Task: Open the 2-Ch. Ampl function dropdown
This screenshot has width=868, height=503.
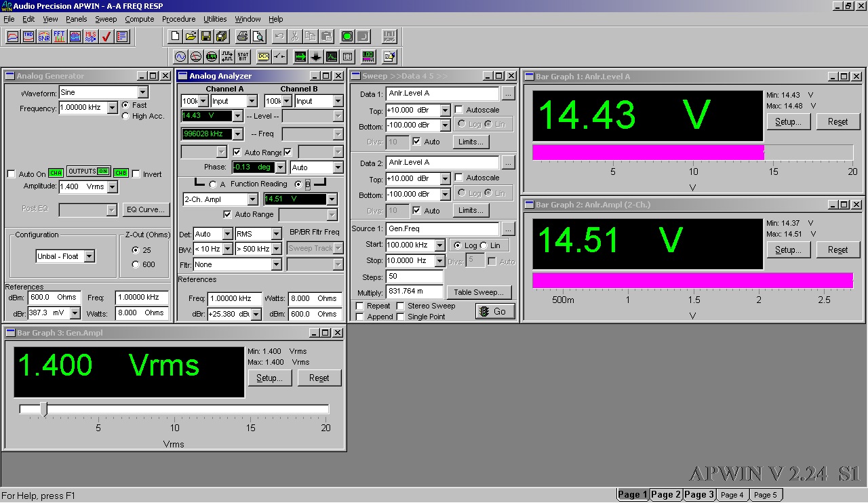Action: (x=252, y=199)
